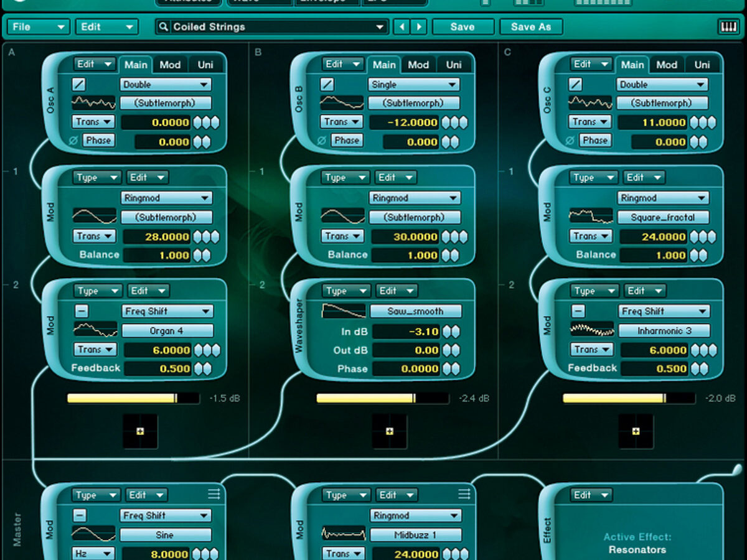Toggle the minus button on column A Freq Shift

(82, 311)
